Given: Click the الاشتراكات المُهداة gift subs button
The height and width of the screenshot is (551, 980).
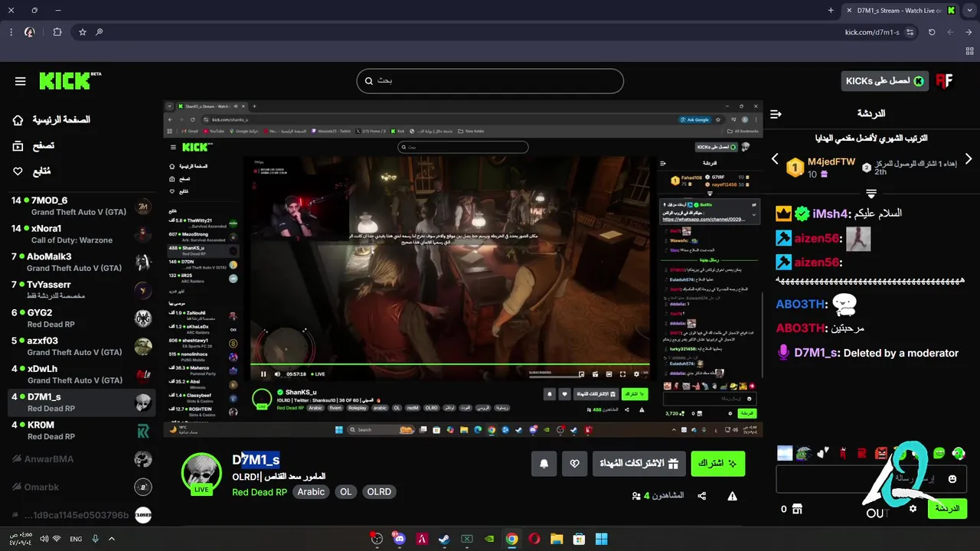Looking at the screenshot, I should coord(639,464).
